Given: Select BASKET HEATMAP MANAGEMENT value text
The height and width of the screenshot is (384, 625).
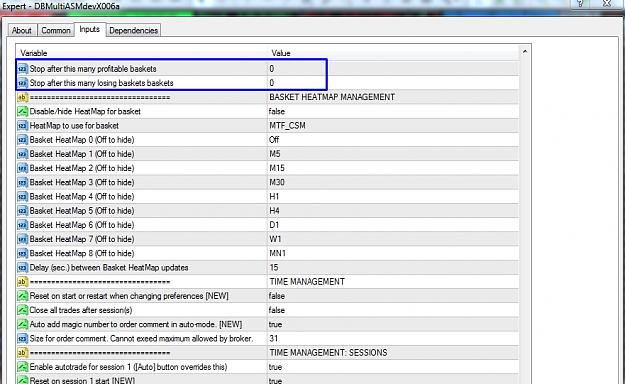Looking at the screenshot, I should pos(332,97).
